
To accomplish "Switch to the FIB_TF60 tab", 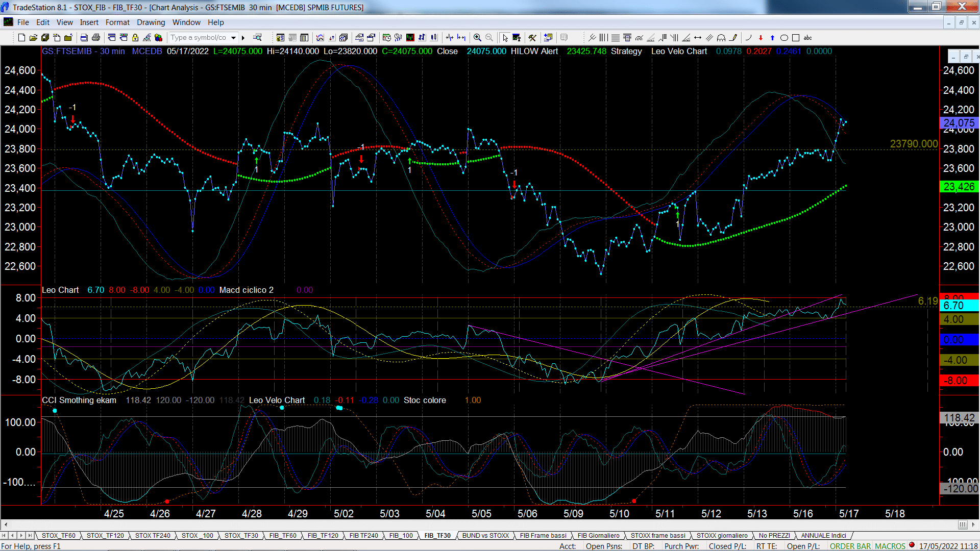I will pos(283,536).
